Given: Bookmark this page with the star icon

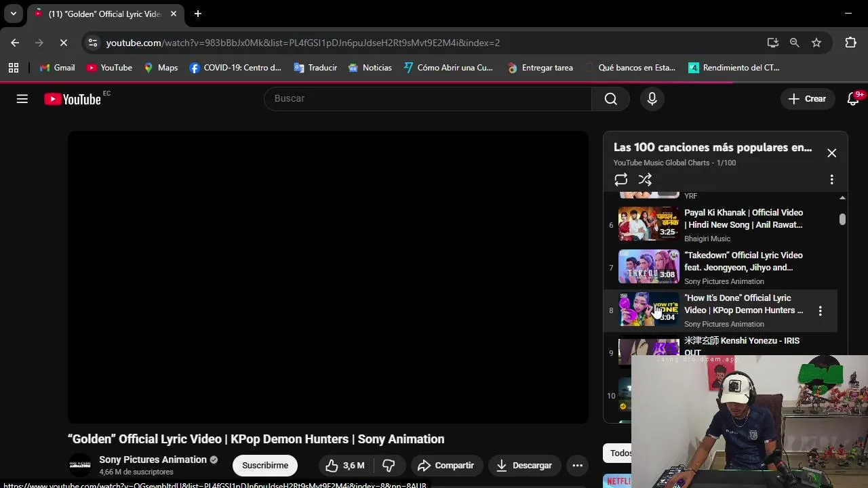Looking at the screenshot, I should pyautogui.click(x=816, y=43).
